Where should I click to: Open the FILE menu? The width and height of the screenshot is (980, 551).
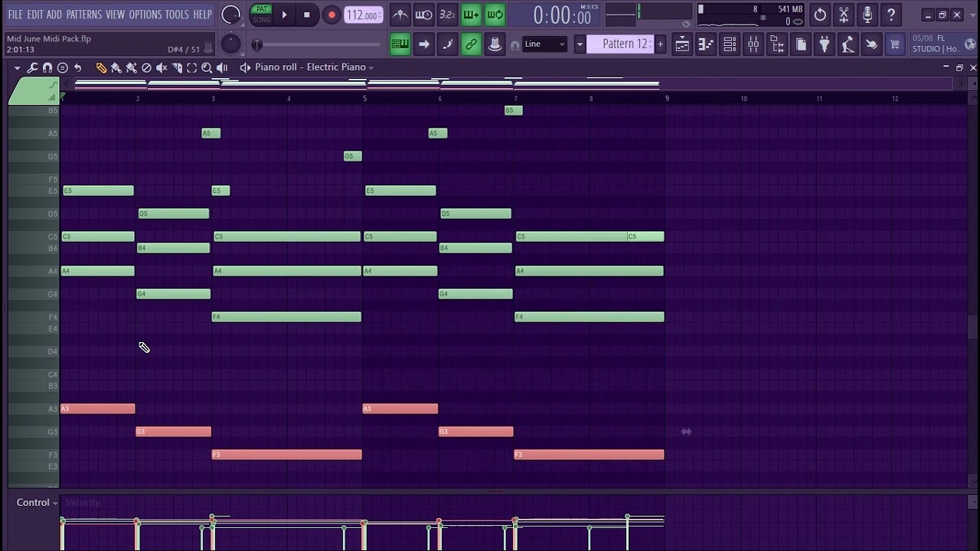[x=15, y=15]
